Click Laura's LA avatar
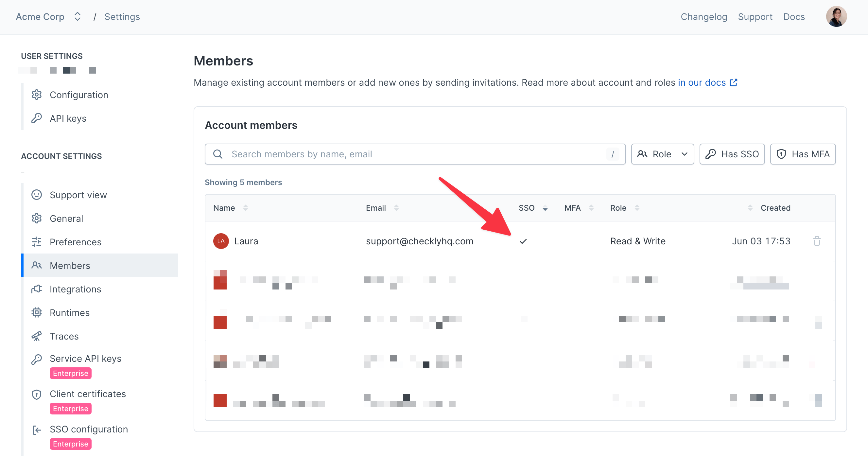Viewport: 868px width, 456px height. pos(221,241)
